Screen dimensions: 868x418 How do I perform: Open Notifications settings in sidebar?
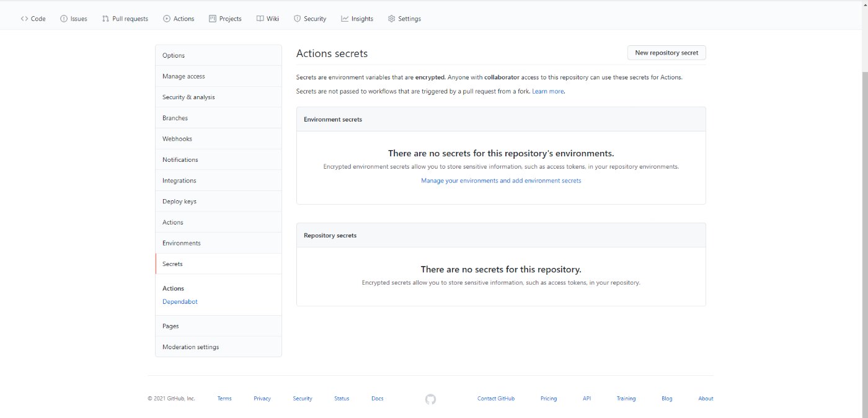[218, 159]
